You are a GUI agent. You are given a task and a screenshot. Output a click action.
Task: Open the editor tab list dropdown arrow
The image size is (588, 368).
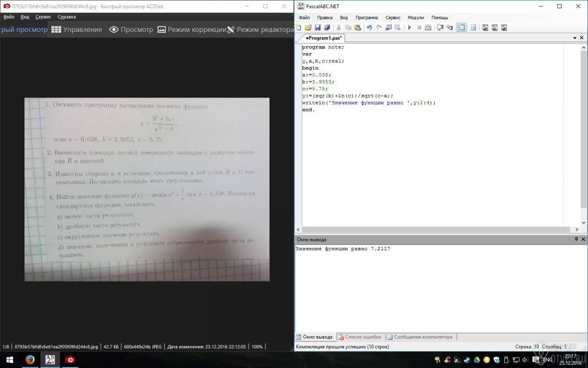click(575, 37)
